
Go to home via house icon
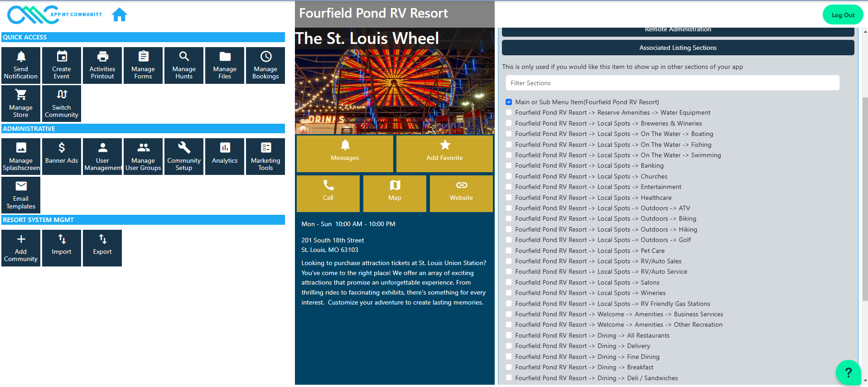point(120,15)
